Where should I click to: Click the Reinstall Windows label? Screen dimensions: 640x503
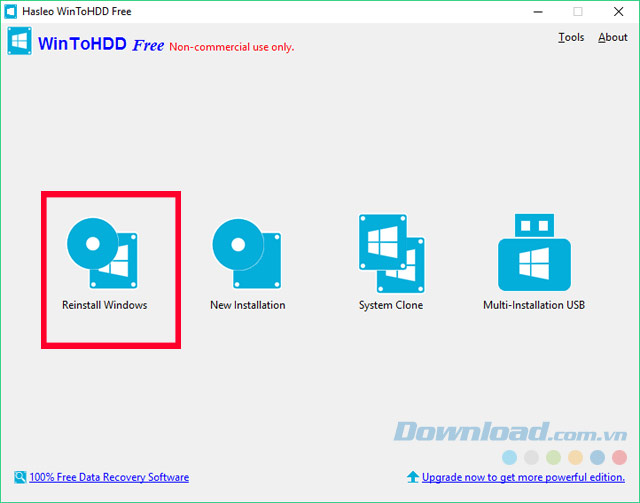[x=104, y=305]
